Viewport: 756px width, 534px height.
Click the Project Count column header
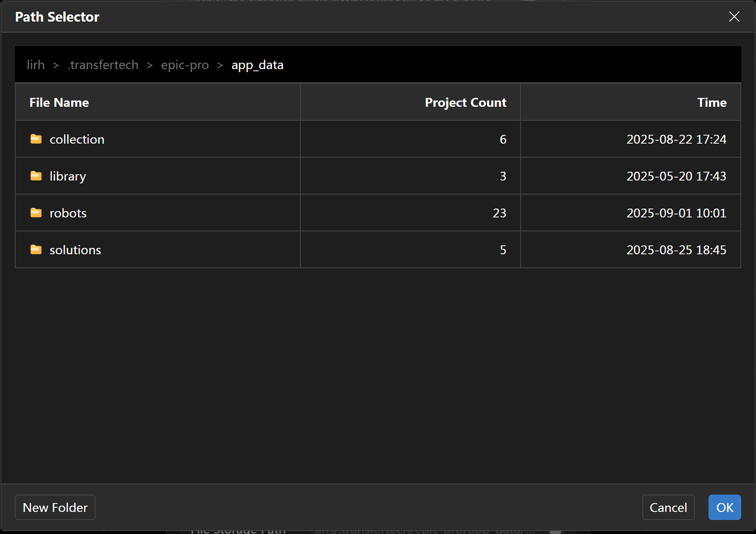point(465,103)
